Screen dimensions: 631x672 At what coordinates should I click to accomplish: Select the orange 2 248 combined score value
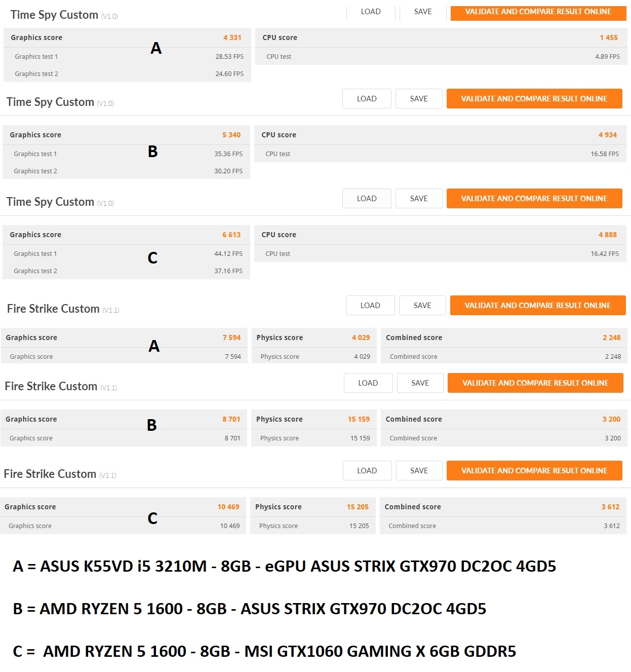[612, 338]
